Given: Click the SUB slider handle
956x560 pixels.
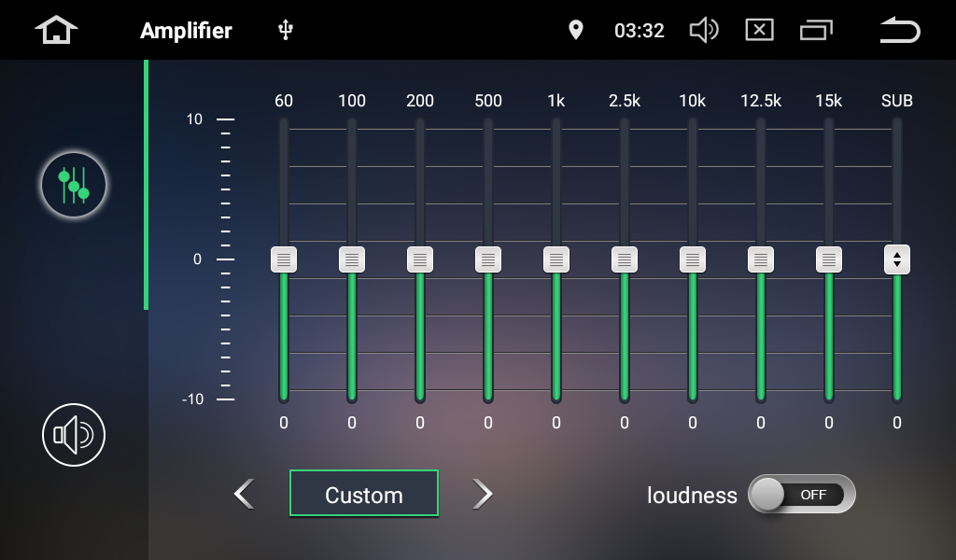Looking at the screenshot, I should [897, 259].
